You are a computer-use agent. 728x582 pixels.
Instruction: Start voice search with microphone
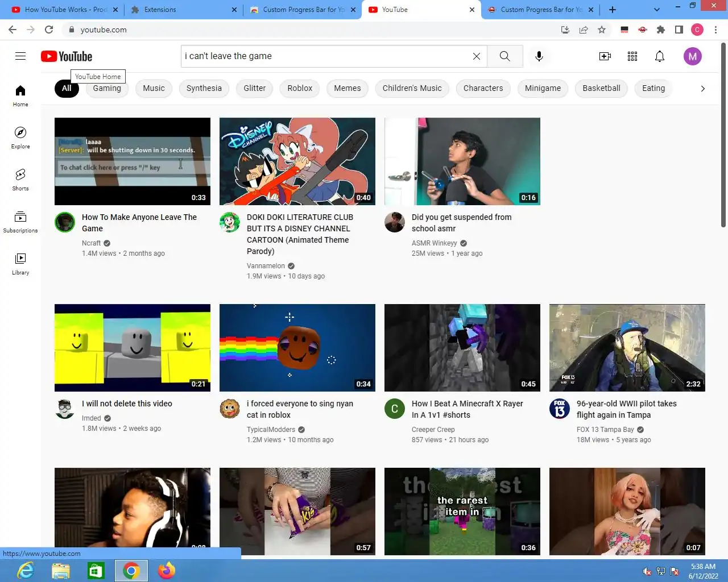pos(539,56)
